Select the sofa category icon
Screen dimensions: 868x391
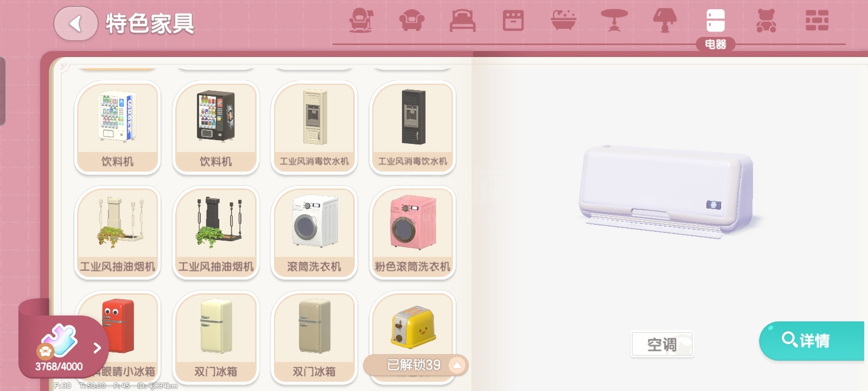coord(412,21)
